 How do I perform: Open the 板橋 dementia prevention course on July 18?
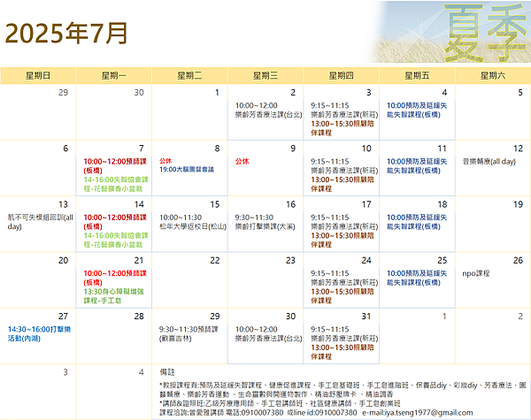pyautogui.click(x=417, y=222)
